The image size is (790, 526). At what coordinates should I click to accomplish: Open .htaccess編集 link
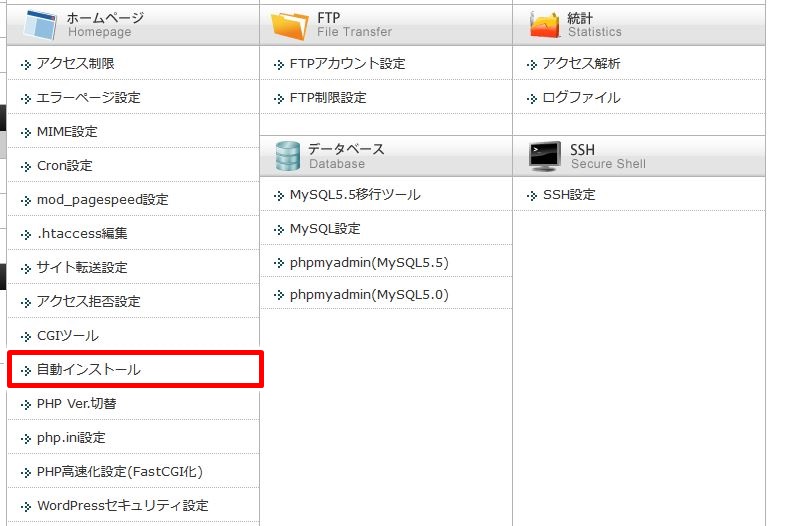(82, 233)
